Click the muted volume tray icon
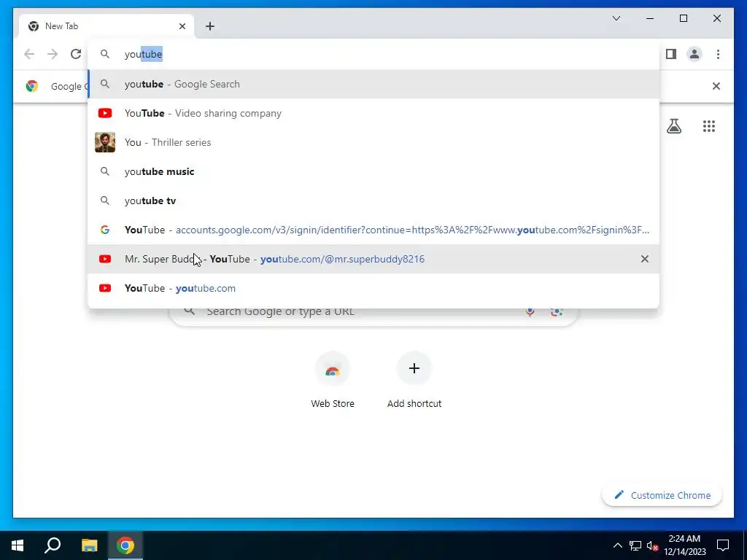Image resolution: width=747 pixels, height=560 pixels. (x=653, y=545)
